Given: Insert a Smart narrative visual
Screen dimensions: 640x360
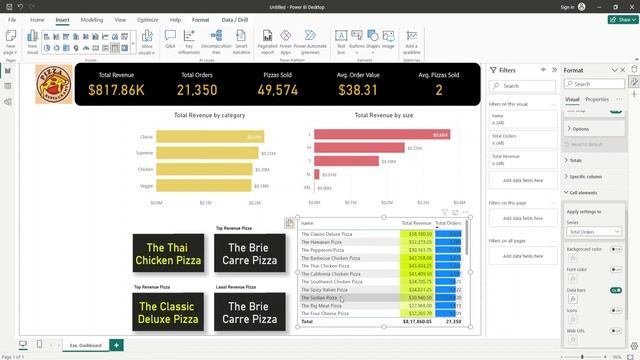Looking at the screenshot, I should pos(241,42).
